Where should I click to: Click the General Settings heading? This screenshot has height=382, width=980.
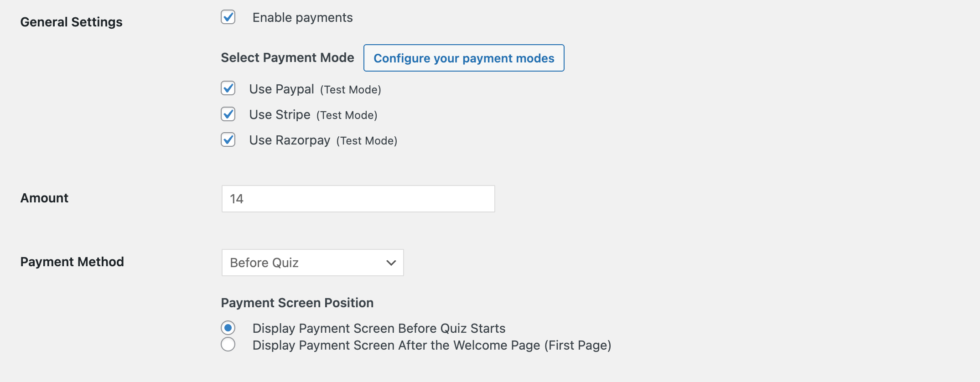pos(71,22)
